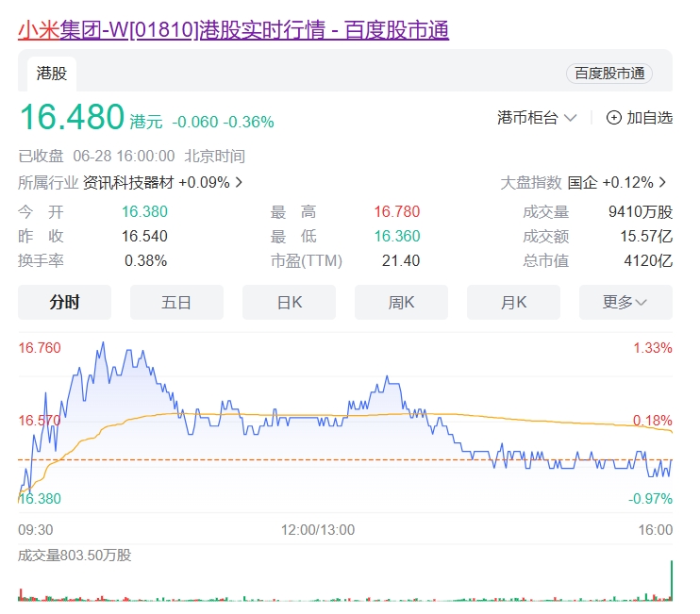Click the 成交额 value 15.57亿
The image size is (700, 614).
point(646,236)
